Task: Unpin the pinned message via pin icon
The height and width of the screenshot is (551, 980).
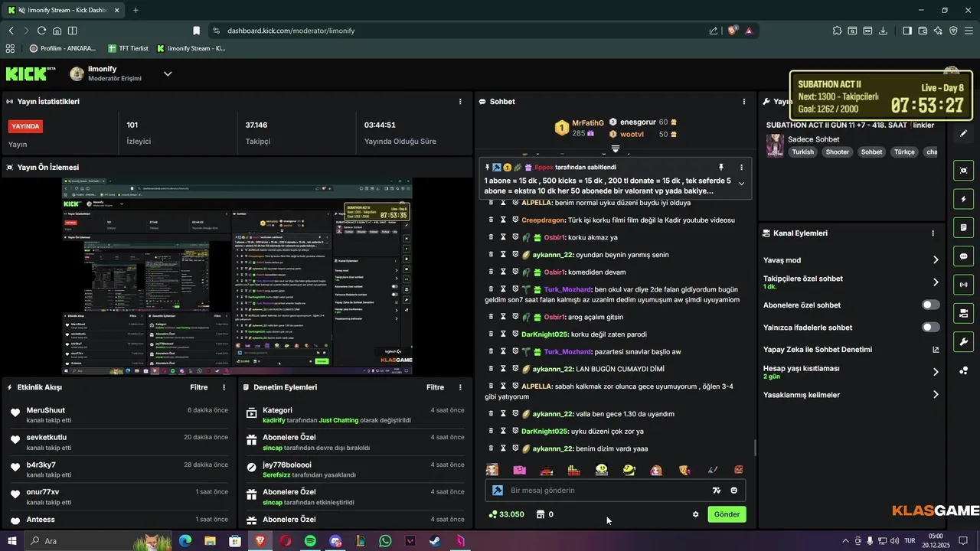Action: 720,167
